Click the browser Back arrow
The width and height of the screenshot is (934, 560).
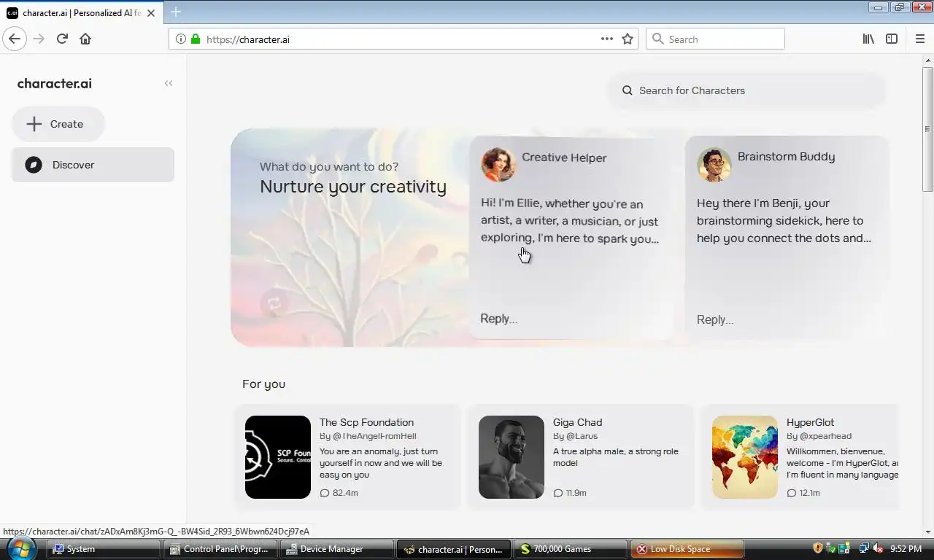pos(15,39)
